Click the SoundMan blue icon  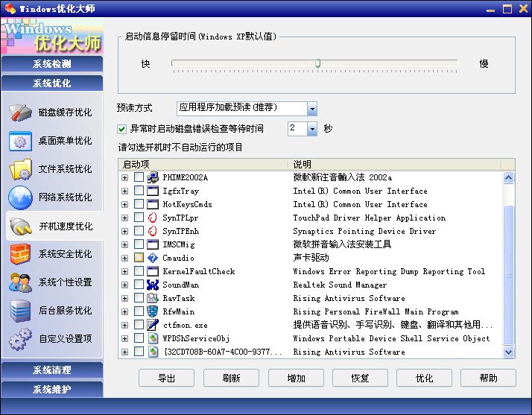pyautogui.click(x=153, y=285)
